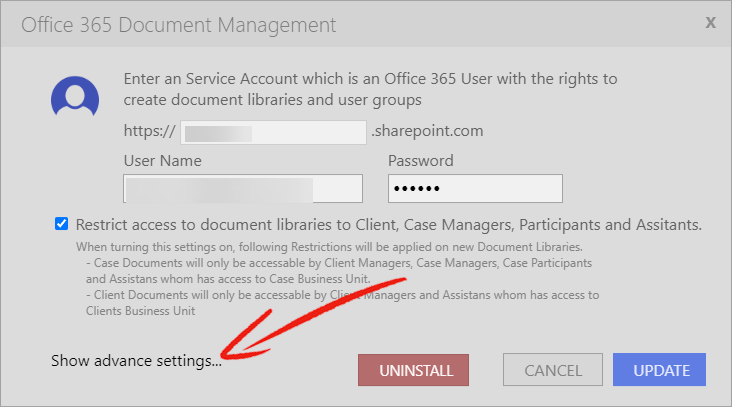The image size is (732, 407).
Task: Click the .sharepoint.com suffix text
Action: tap(427, 131)
